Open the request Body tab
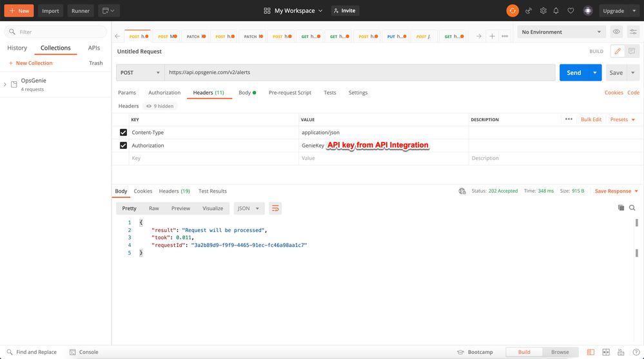644x359 pixels. point(247,92)
